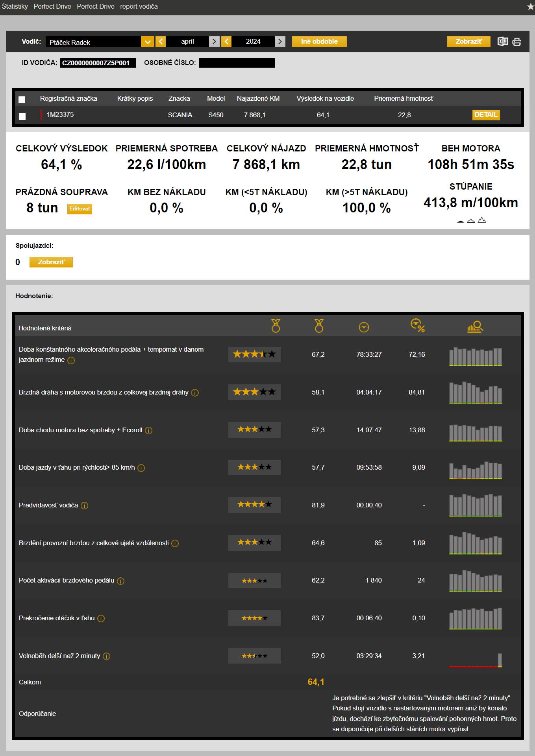Image resolution: width=535 pixels, height=756 pixels.
Task: Click the star rating for Brzdná dráha row
Action: (254, 392)
